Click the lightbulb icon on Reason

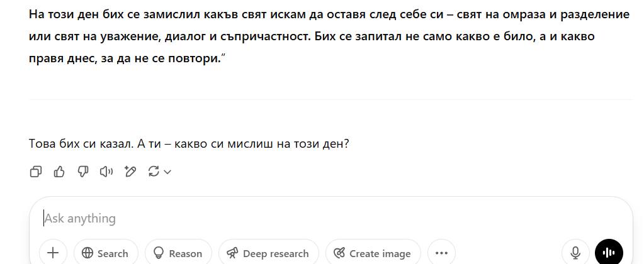click(159, 253)
